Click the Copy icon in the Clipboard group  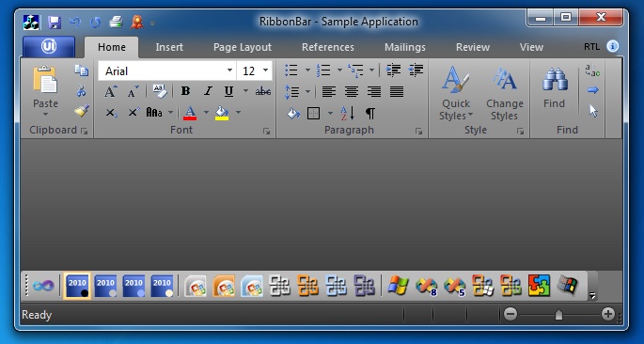pos(81,70)
